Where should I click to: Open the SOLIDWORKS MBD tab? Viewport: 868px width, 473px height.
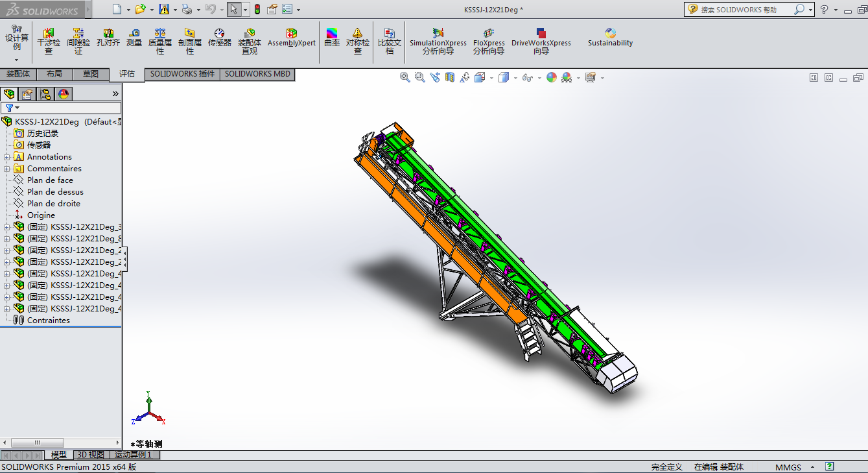(x=257, y=74)
